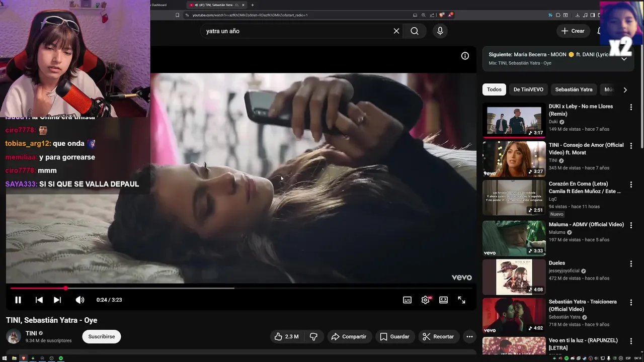Open options for TINI Consejo de Amor

point(631,146)
